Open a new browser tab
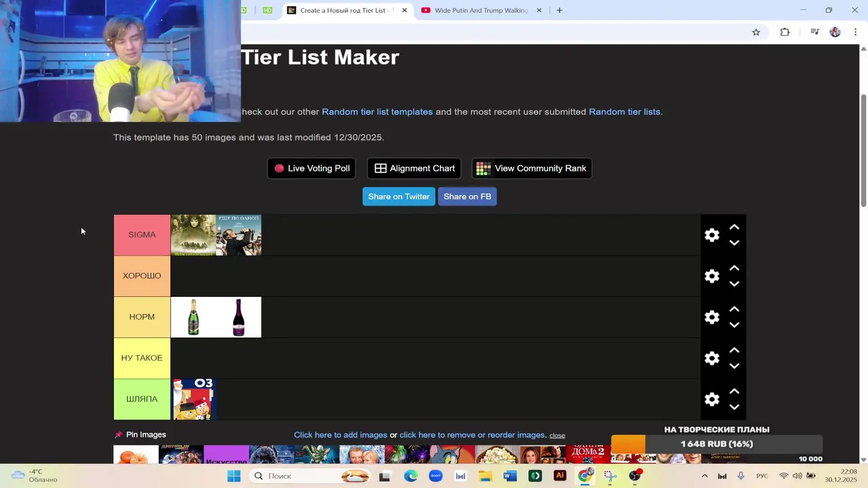 pos(559,10)
